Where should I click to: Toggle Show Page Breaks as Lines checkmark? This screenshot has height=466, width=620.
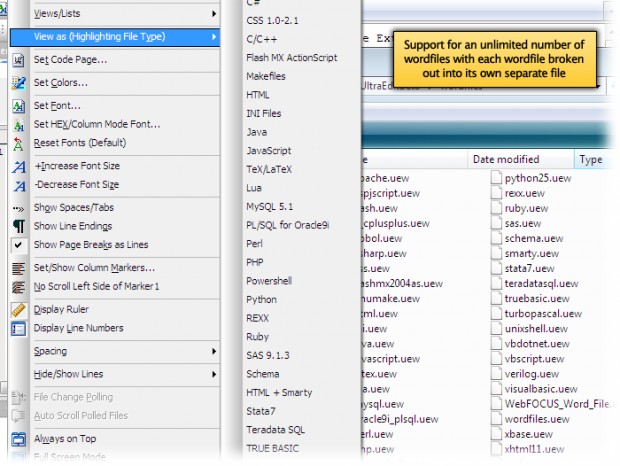[x=18, y=245]
